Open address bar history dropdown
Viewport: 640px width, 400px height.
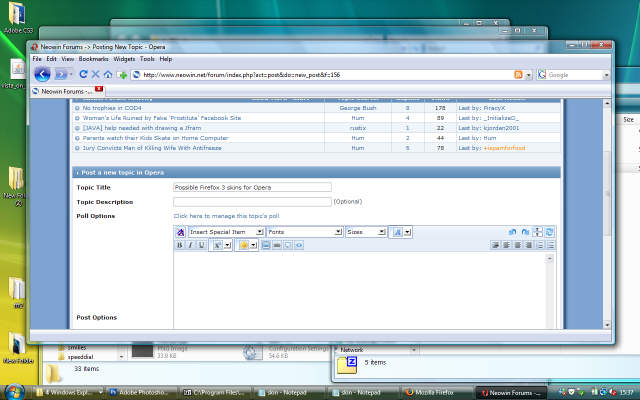coord(529,75)
